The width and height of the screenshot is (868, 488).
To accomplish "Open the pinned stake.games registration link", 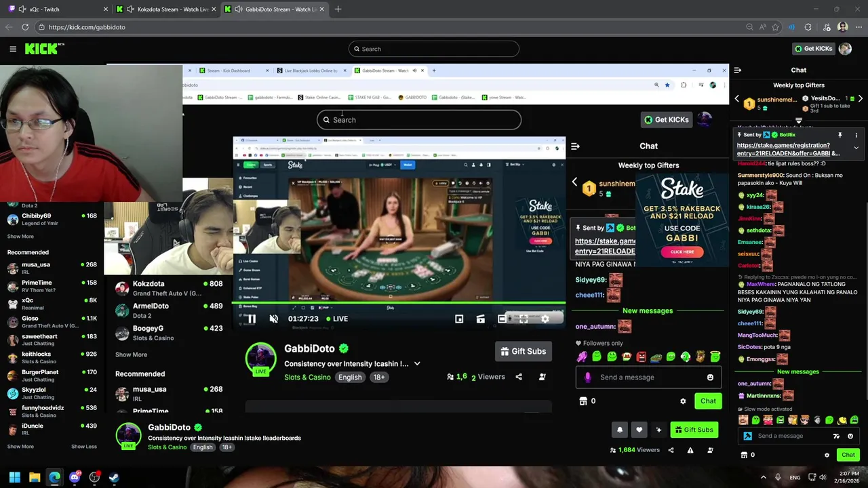I will click(x=788, y=149).
